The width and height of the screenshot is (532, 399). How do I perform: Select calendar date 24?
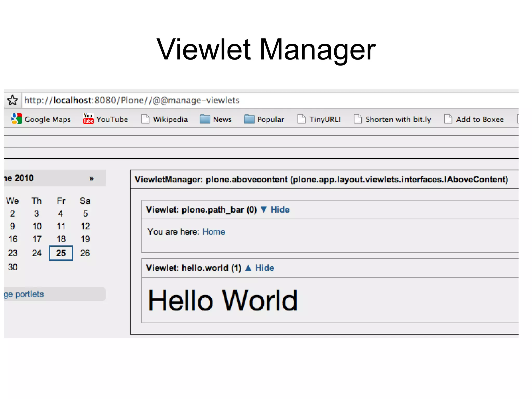37,253
